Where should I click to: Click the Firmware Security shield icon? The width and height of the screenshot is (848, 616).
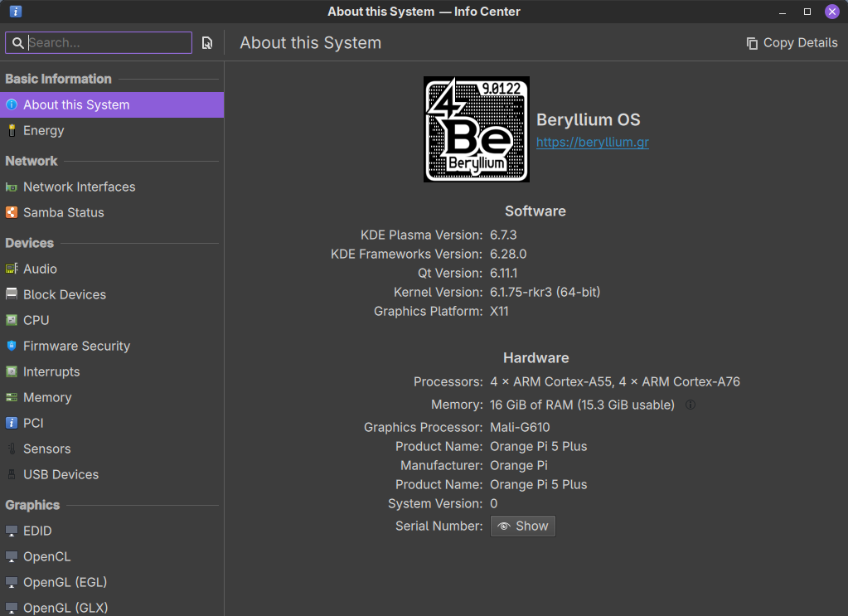(x=12, y=346)
